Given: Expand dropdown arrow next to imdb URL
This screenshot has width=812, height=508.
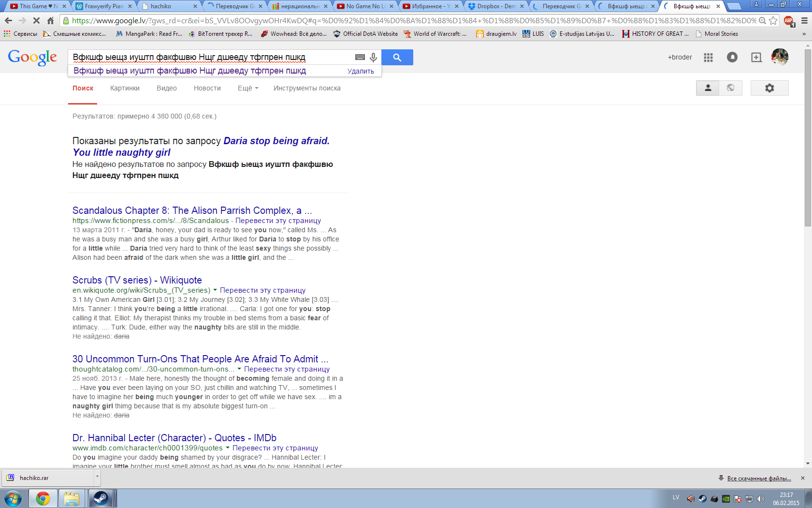Looking at the screenshot, I should coord(227,448).
